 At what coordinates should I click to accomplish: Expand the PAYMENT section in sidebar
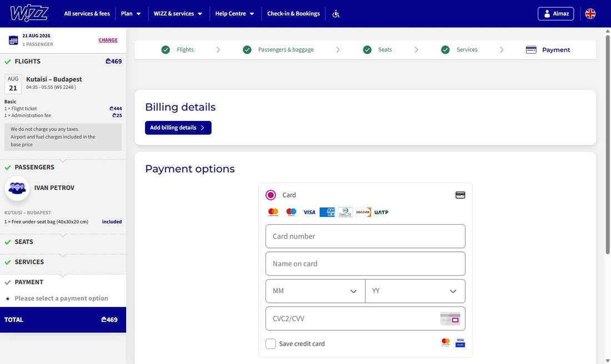63,282
